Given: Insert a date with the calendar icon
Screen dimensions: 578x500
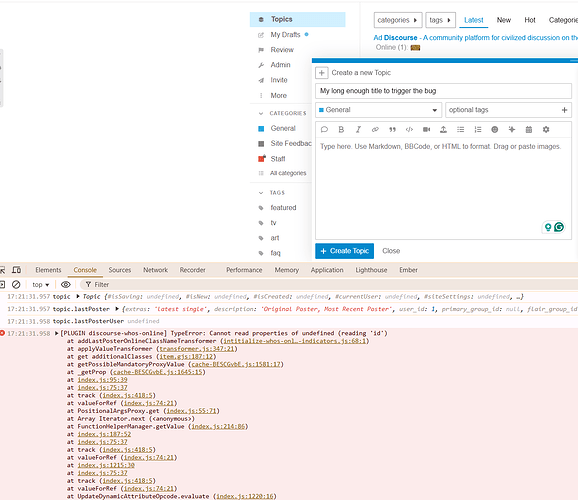Looking at the screenshot, I should click(x=529, y=129).
